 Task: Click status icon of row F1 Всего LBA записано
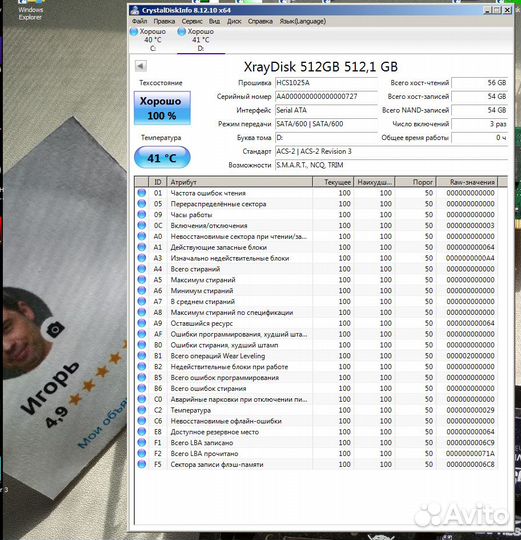142,443
